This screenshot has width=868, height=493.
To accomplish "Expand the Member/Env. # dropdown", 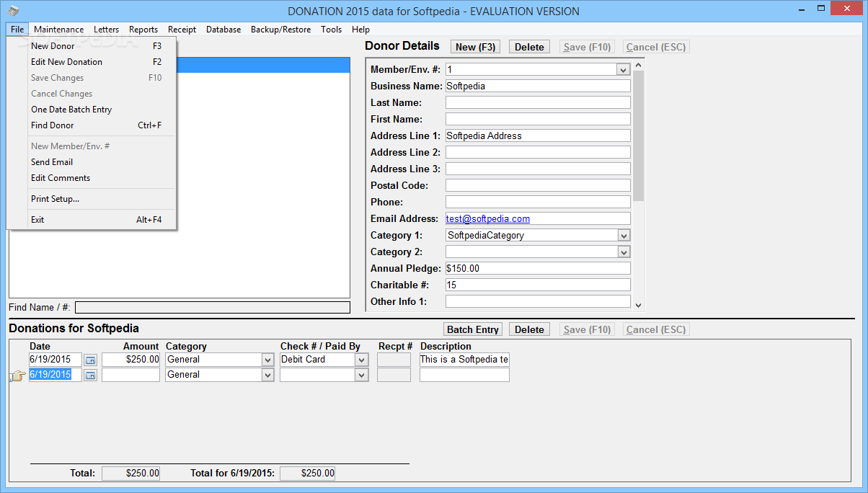I will 624,69.
